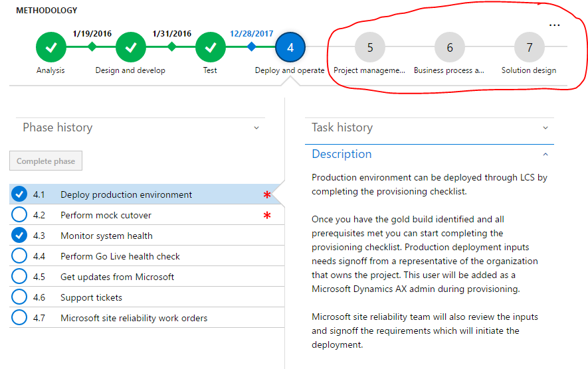Open the 4.6 Support tickets task
The height and width of the screenshot is (369, 588).
pos(91,297)
